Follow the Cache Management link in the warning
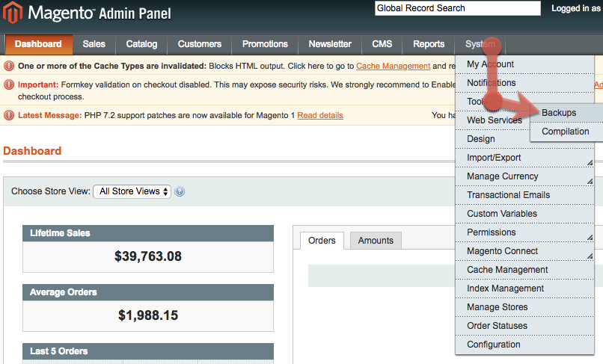Viewport: 603px width, 364px height. tap(393, 66)
